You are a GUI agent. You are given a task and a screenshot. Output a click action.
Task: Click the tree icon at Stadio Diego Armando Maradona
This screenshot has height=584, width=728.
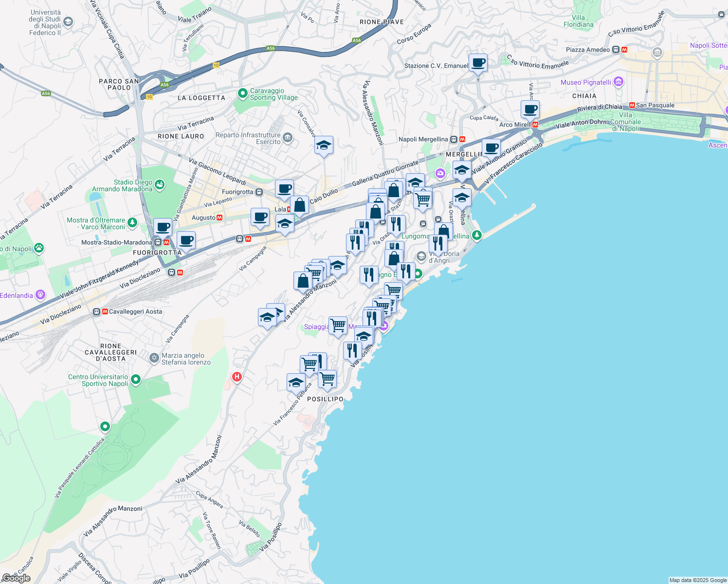[x=161, y=185]
